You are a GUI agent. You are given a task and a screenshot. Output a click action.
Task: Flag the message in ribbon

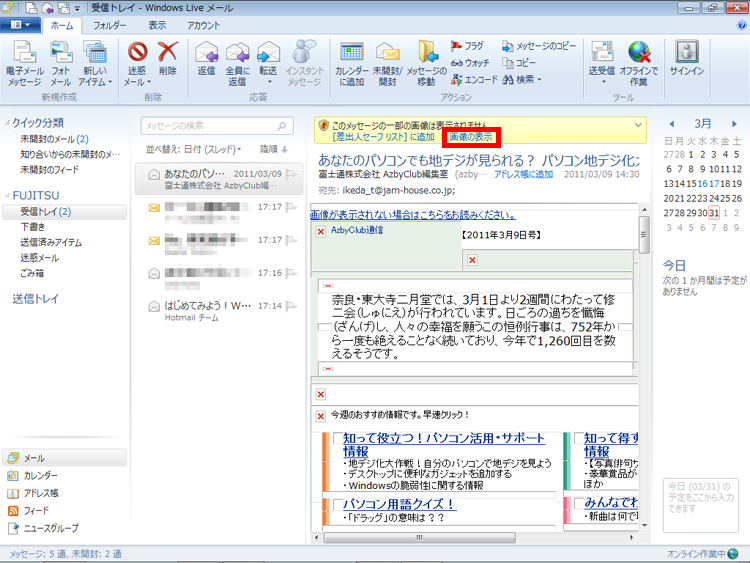pyautogui.click(x=467, y=46)
